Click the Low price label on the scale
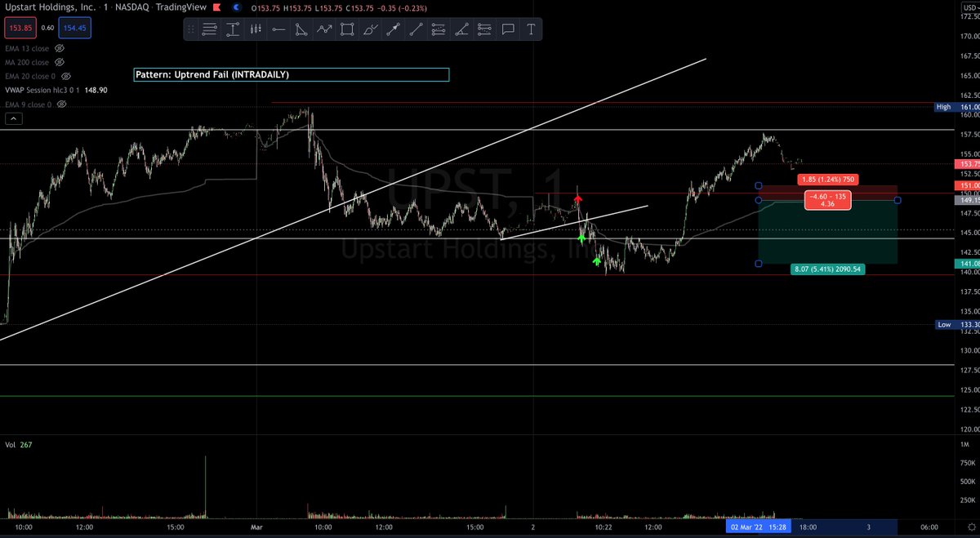 tap(957, 324)
